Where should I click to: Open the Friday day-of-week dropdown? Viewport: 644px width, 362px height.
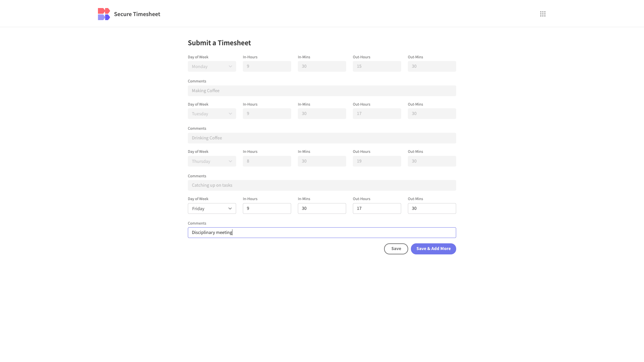[212, 208]
